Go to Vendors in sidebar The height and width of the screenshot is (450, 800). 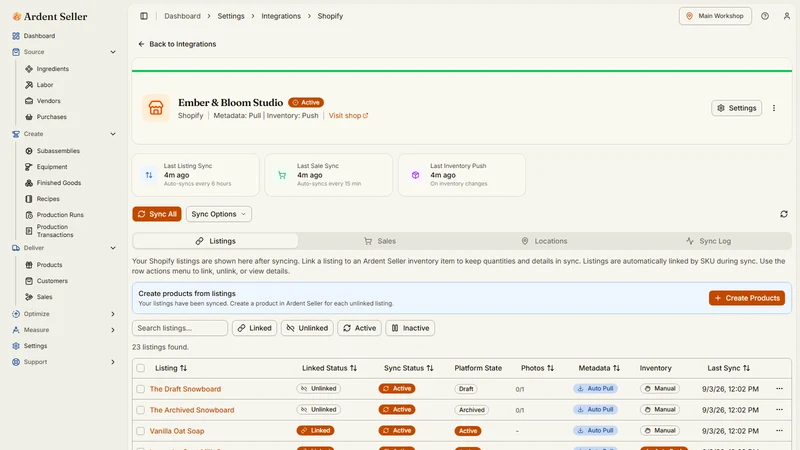point(43,101)
